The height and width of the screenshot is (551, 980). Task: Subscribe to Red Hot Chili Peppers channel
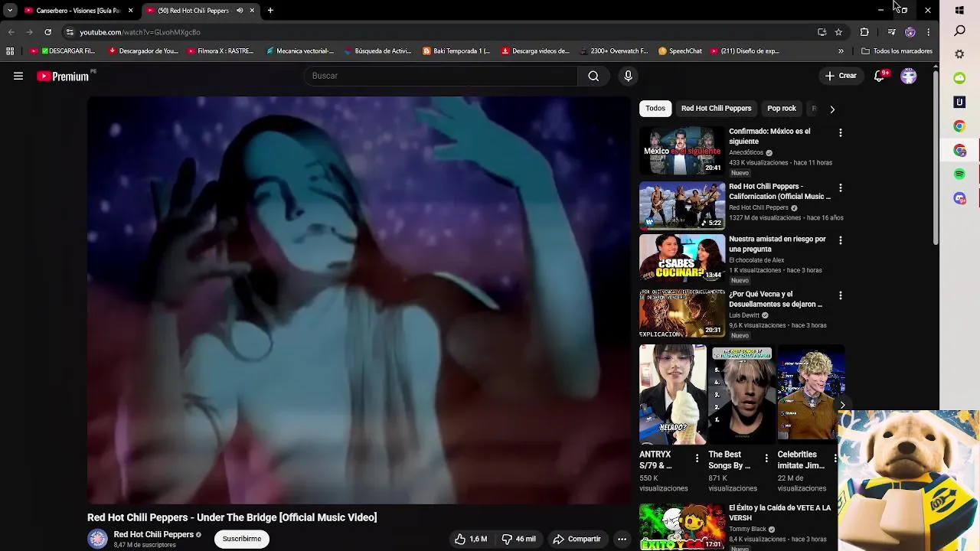click(242, 539)
